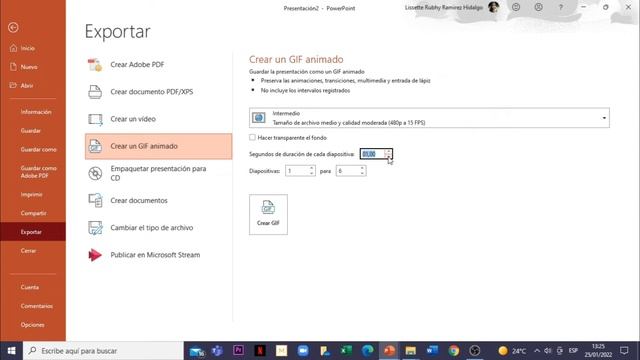The width and height of the screenshot is (640, 360).
Task: Choose Publicar en Microsoft Stream
Action: 158,255
